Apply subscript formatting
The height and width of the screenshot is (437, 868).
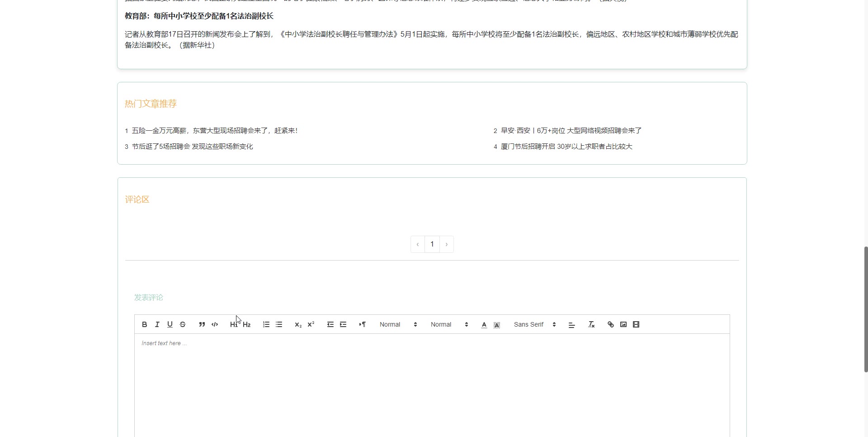298,324
